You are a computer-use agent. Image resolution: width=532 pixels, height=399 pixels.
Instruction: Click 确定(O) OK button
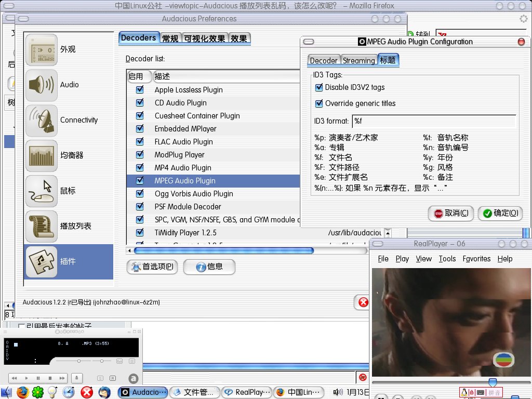[x=500, y=214]
